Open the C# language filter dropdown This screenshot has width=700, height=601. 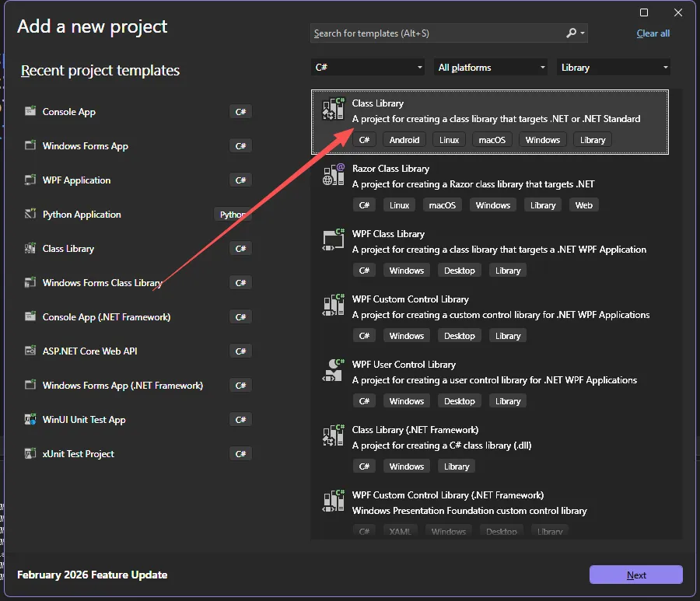(368, 68)
